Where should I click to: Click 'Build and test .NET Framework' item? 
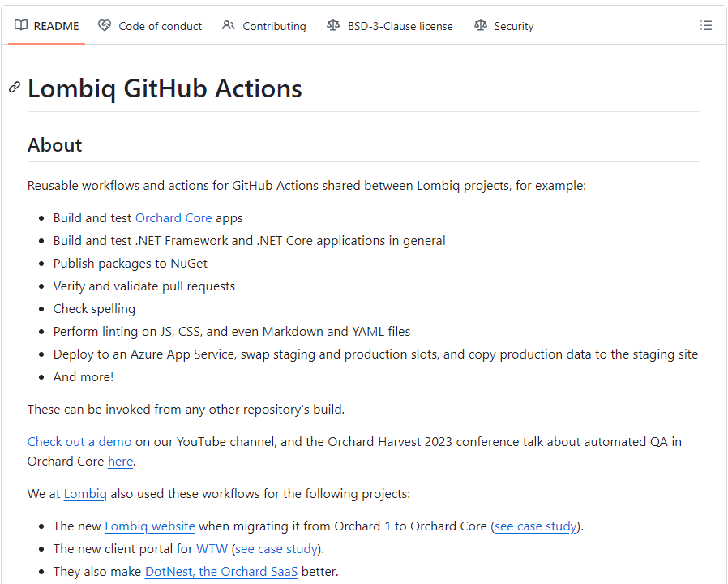(x=250, y=241)
